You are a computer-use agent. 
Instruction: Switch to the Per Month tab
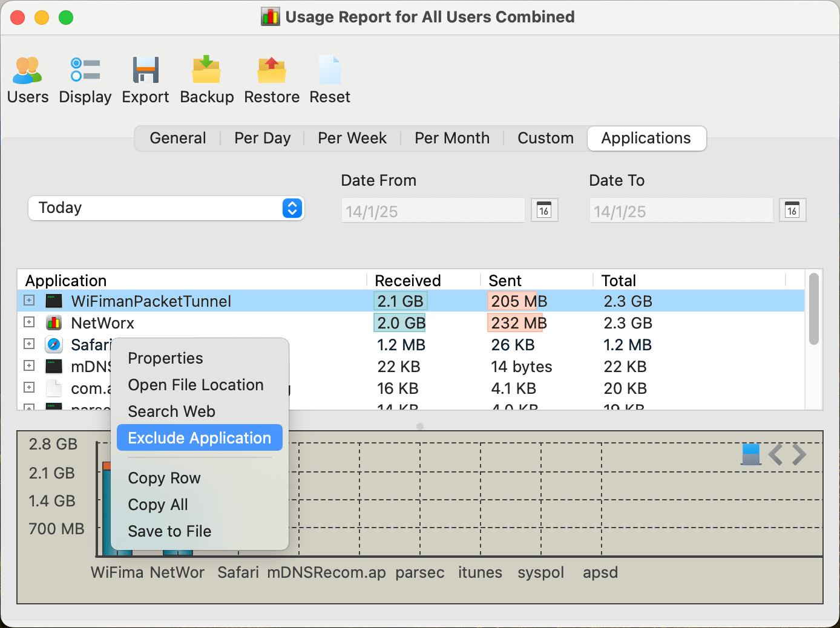point(452,138)
